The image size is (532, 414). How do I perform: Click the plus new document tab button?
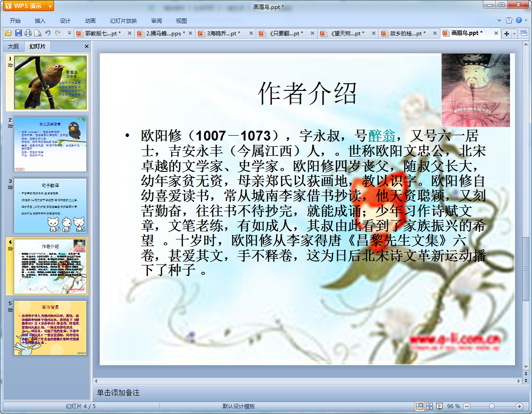507,33
